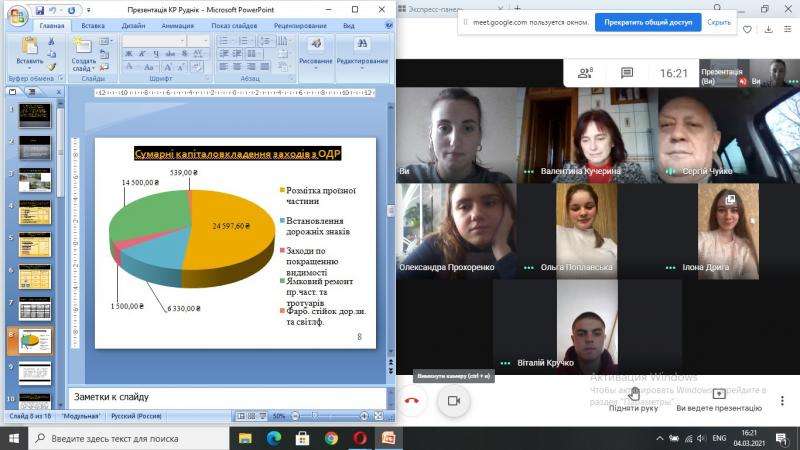The width and height of the screenshot is (800, 450).
Task: Open the Meet chat panel
Action: click(x=627, y=73)
